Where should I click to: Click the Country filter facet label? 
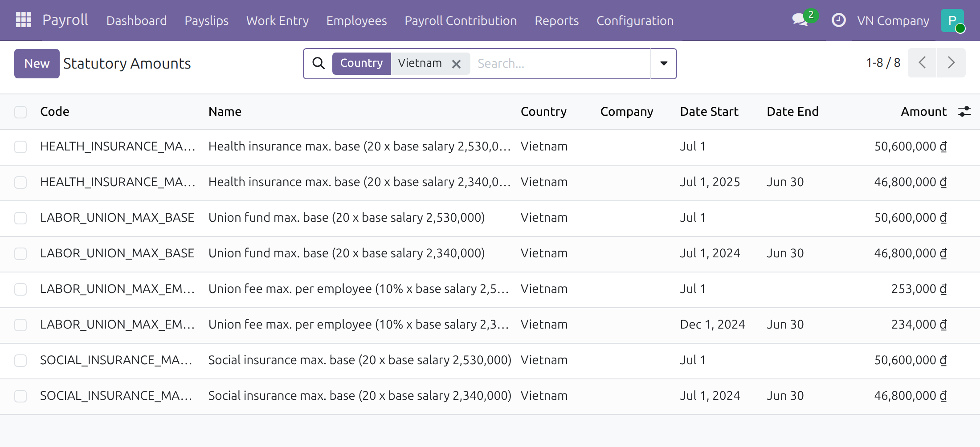[x=361, y=63]
